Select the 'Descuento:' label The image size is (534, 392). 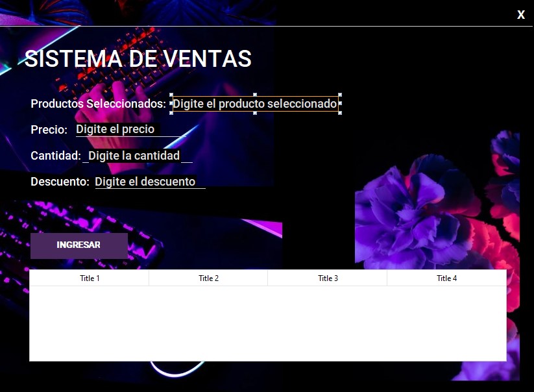(x=60, y=182)
